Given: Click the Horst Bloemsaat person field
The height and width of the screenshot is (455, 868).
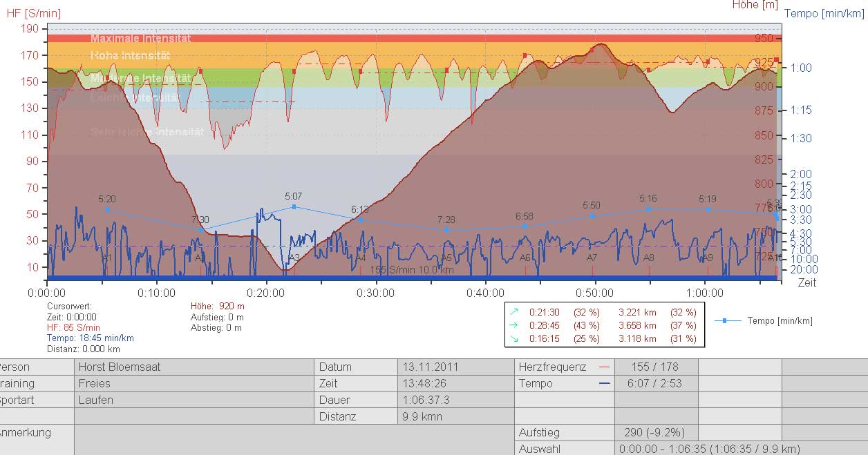Looking at the screenshot, I should 194,367.
